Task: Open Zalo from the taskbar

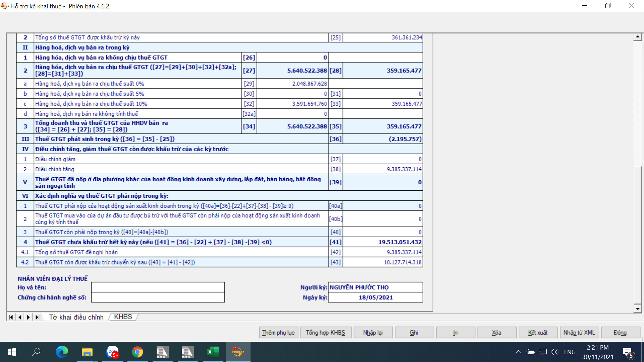Action: [x=112, y=352]
